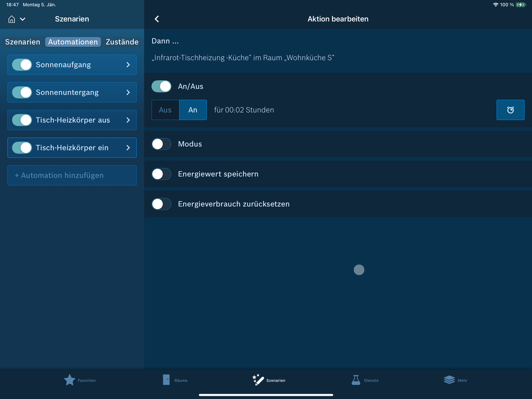The width and height of the screenshot is (532, 399).
Task: Expand the home selector dropdown chevron
Action: (x=23, y=19)
